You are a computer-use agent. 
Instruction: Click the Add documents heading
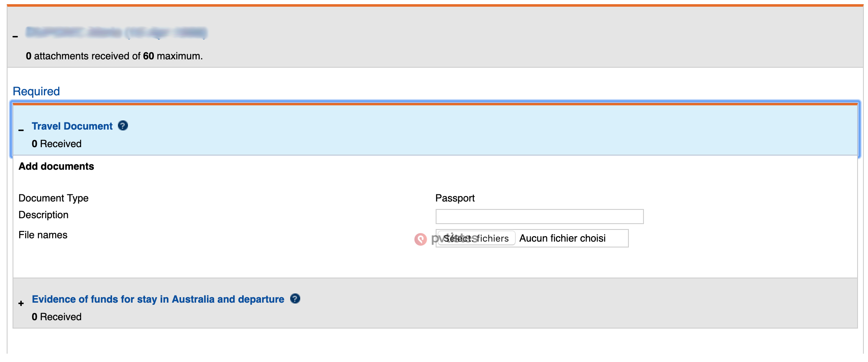point(56,166)
